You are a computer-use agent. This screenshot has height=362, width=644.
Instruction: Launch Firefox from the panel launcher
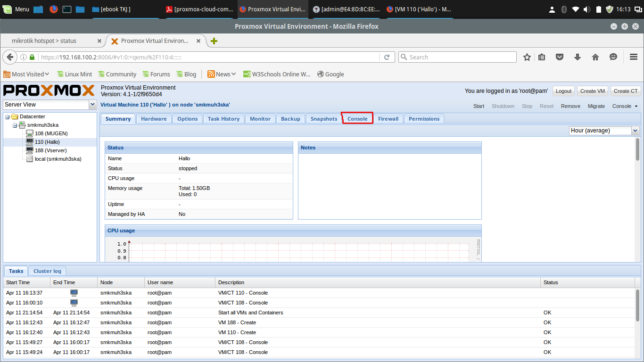click(x=54, y=9)
